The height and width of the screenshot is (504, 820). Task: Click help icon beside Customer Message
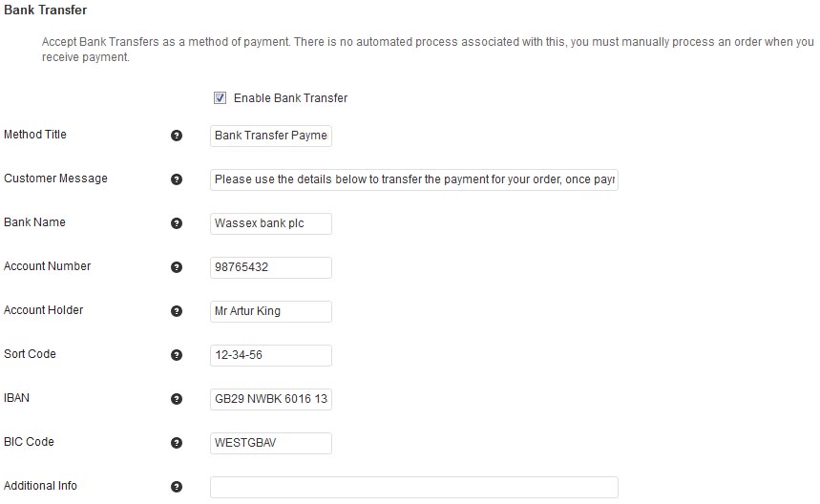(x=176, y=179)
